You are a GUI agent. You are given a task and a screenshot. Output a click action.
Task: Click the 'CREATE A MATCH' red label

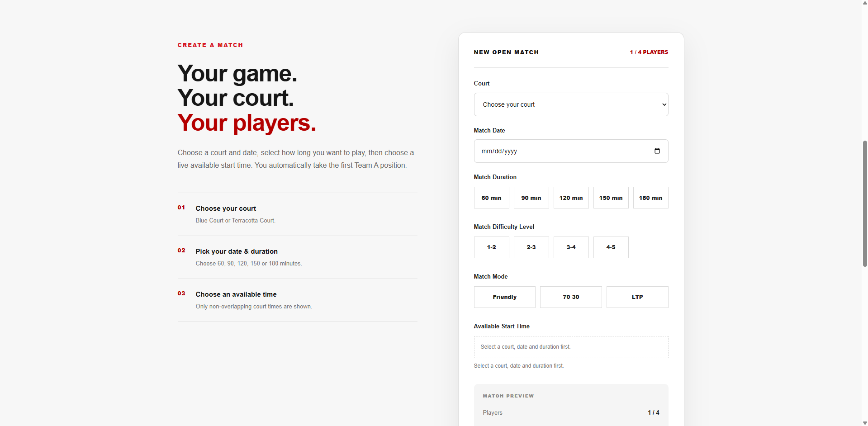coord(210,45)
